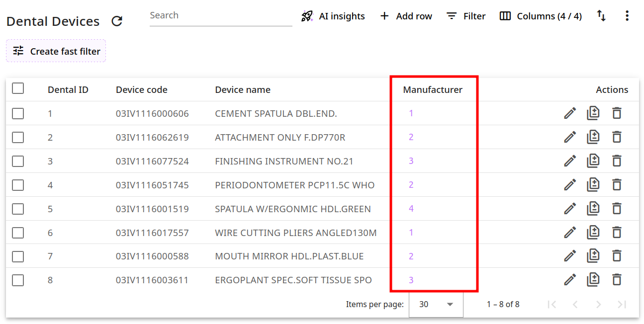Edit row 1 with the pencil icon
The height and width of the screenshot is (324, 644).
point(569,113)
